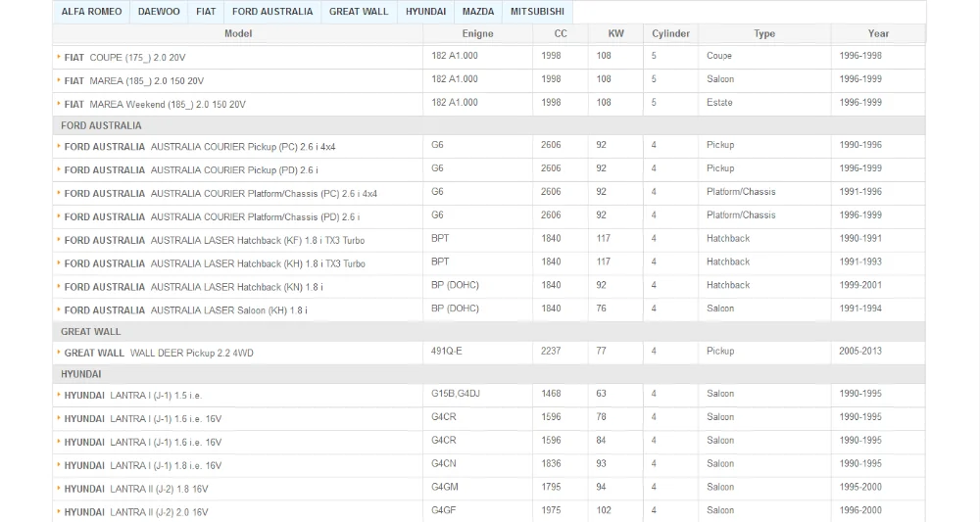This screenshot has width=980, height=522.
Task: Click orange arrow beside LANTRA II 2.0 16V
Action: pos(59,511)
